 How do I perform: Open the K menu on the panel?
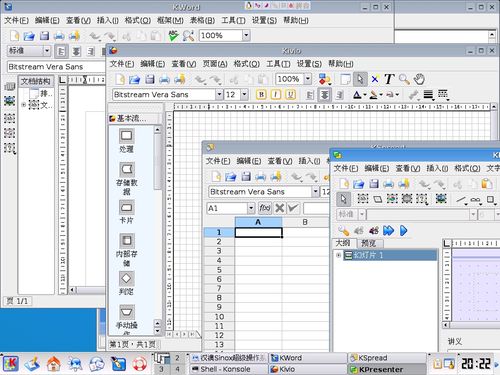pos(11,363)
